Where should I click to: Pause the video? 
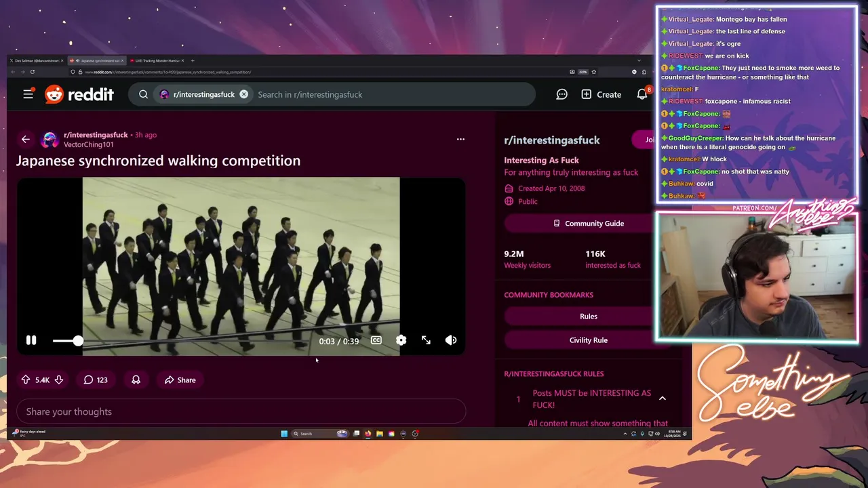pos(31,340)
